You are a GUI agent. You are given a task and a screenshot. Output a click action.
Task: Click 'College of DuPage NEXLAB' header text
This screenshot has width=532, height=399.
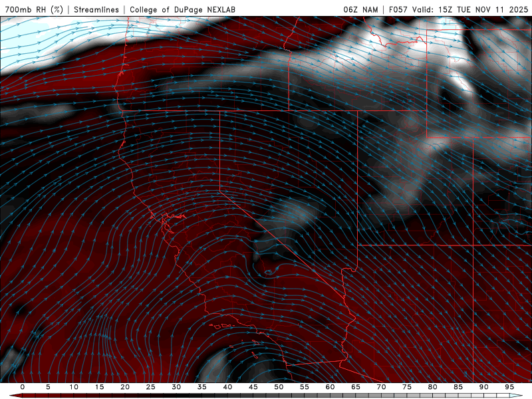tap(182, 10)
